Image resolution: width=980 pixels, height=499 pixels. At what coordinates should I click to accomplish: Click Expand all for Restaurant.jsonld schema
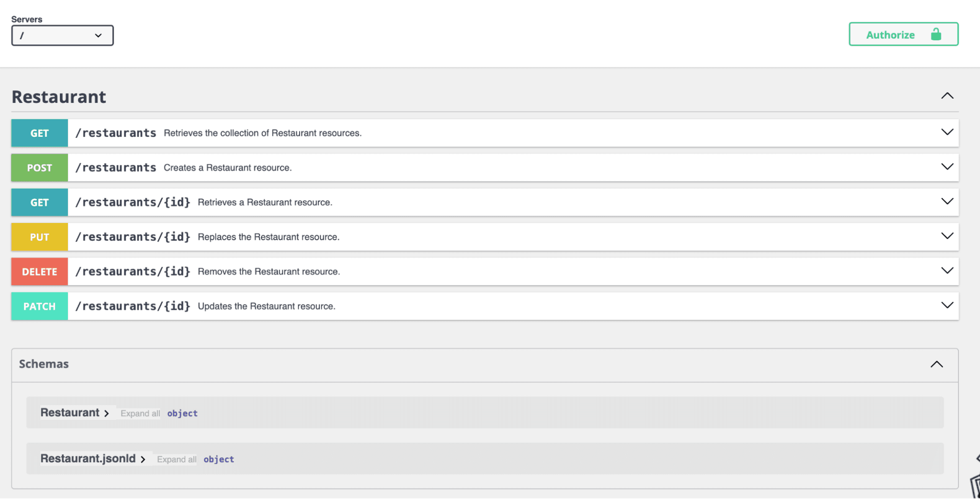point(176,459)
